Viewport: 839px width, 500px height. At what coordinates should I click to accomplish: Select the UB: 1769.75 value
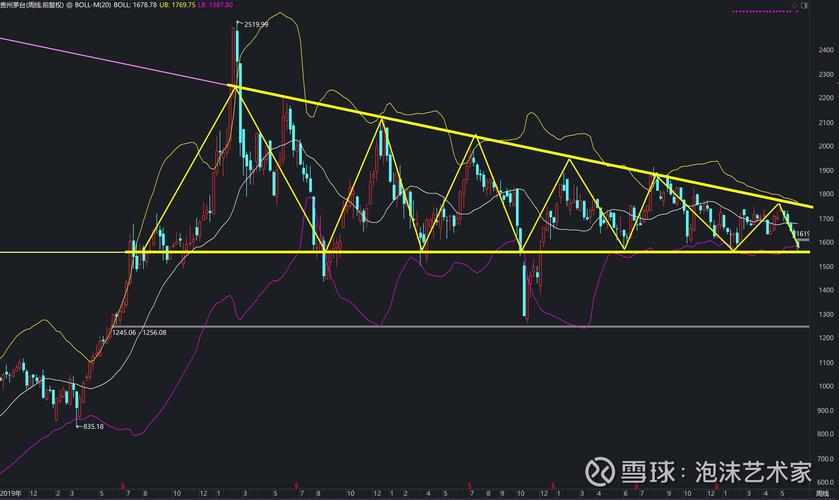pos(178,5)
